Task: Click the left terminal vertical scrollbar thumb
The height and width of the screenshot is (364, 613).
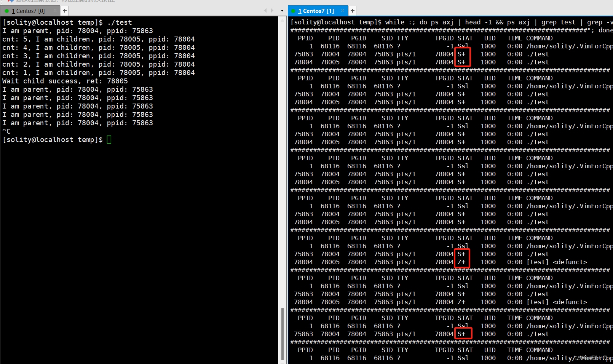Action: pyautogui.click(x=283, y=334)
